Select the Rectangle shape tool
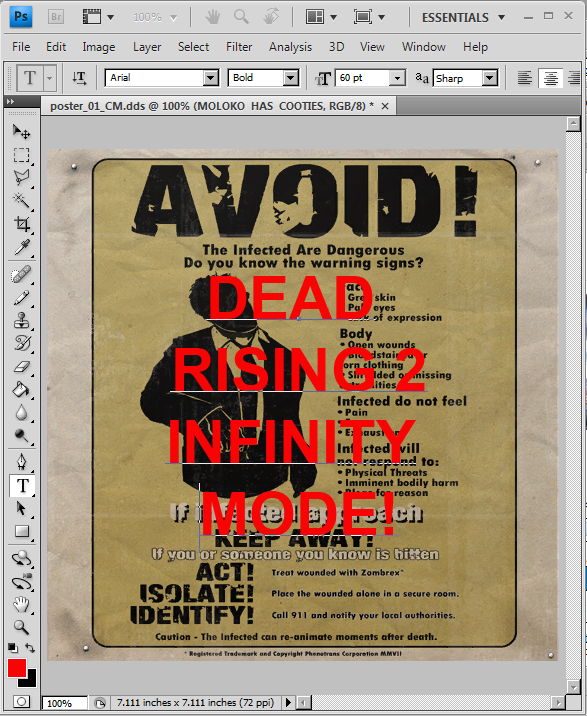 point(21,531)
